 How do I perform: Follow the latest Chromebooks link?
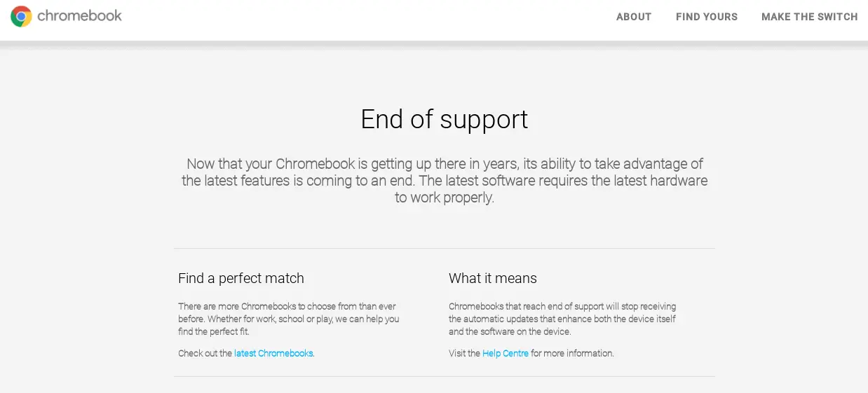tap(273, 353)
